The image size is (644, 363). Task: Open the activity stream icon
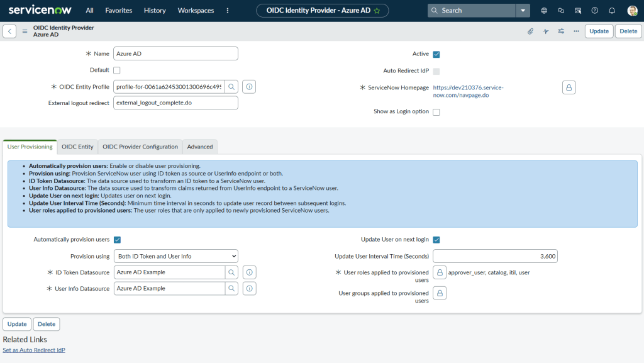click(546, 31)
